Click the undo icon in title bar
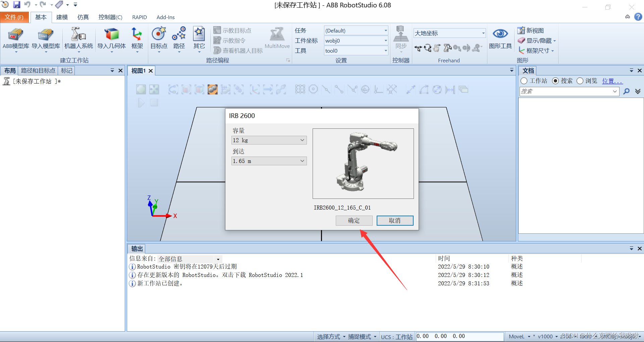This screenshot has width=644, height=342. pyautogui.click(x=27, y=5)
